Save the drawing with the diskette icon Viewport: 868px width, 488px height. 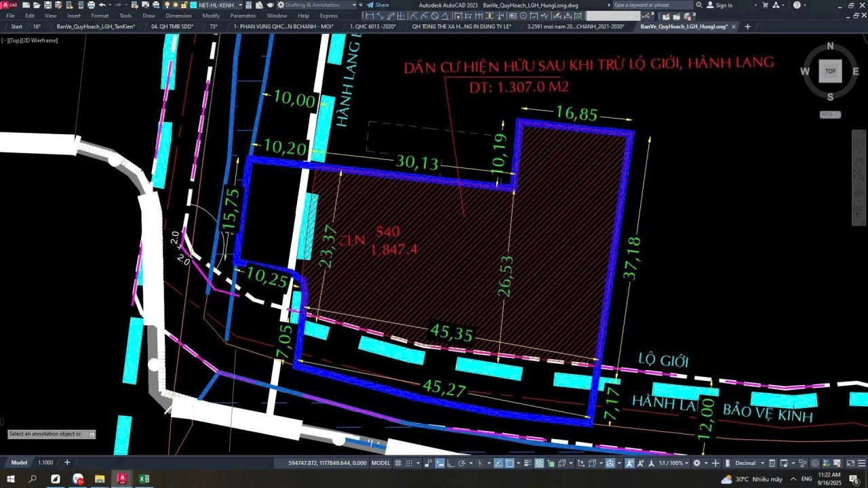point(47,5)
